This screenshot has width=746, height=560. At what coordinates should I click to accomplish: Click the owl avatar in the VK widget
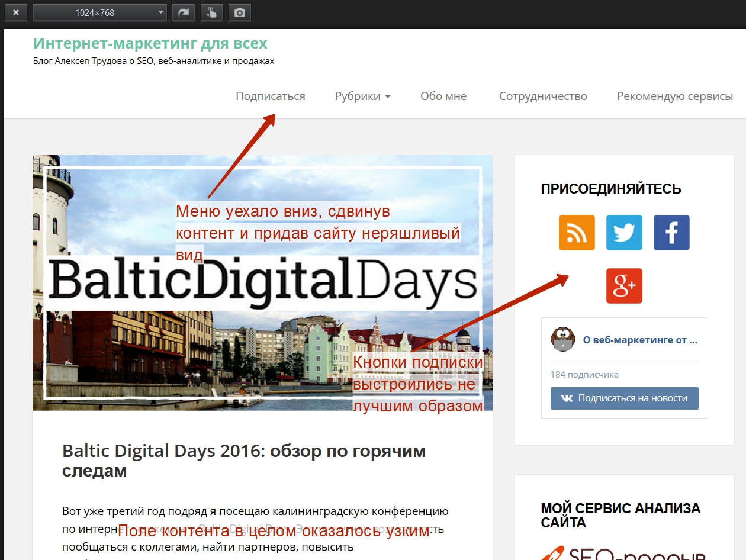(562, 339)
